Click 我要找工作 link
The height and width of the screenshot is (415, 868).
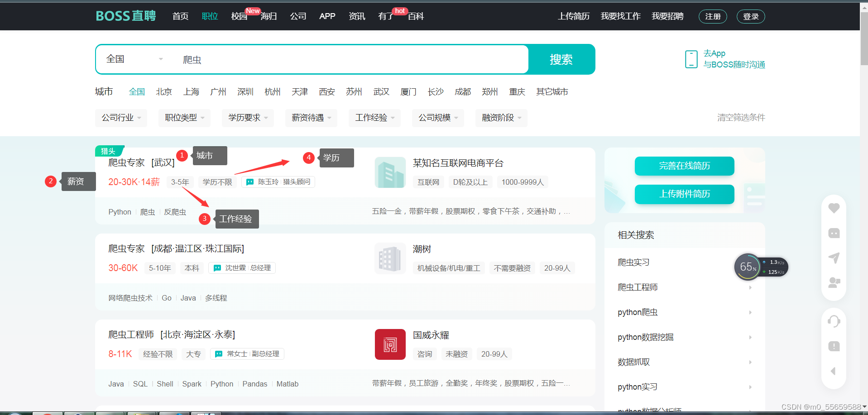[x=620, y=16]
